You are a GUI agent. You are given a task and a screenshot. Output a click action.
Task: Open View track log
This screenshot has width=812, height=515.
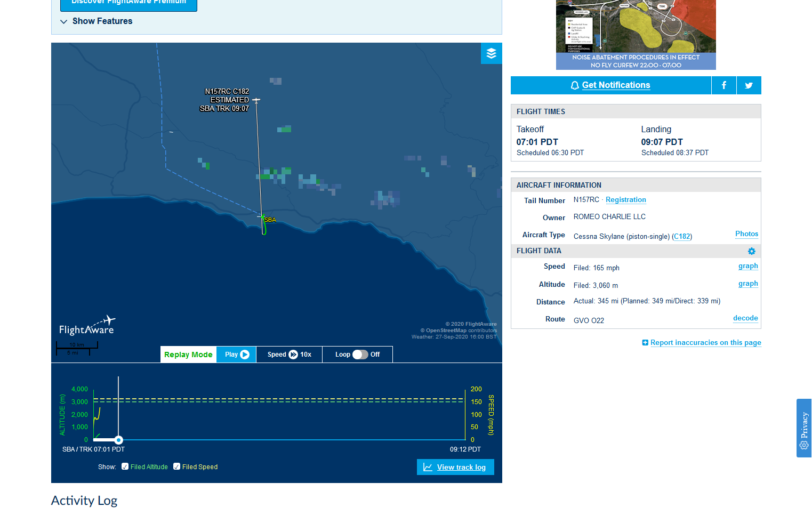click(x=455, y=467)
